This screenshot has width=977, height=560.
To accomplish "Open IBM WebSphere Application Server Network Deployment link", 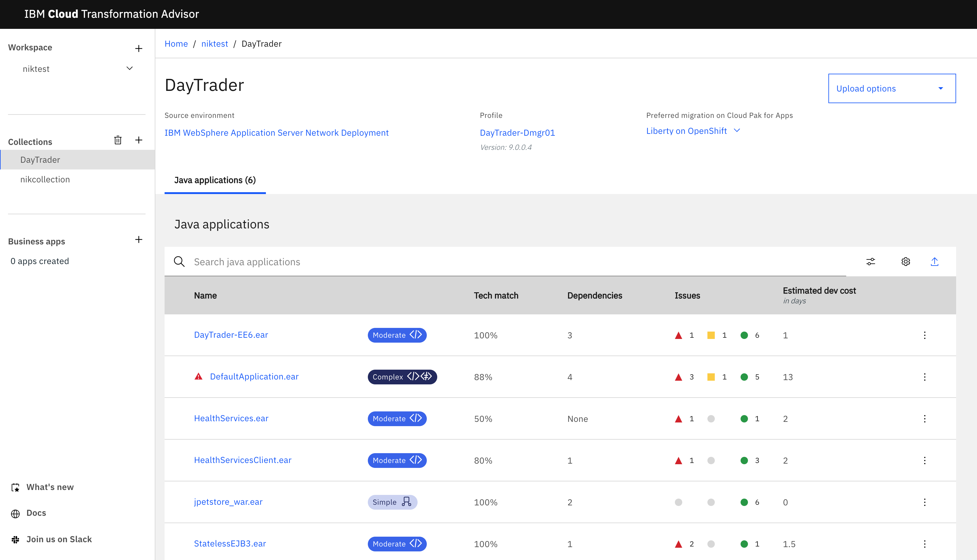I will pos(277,133).
